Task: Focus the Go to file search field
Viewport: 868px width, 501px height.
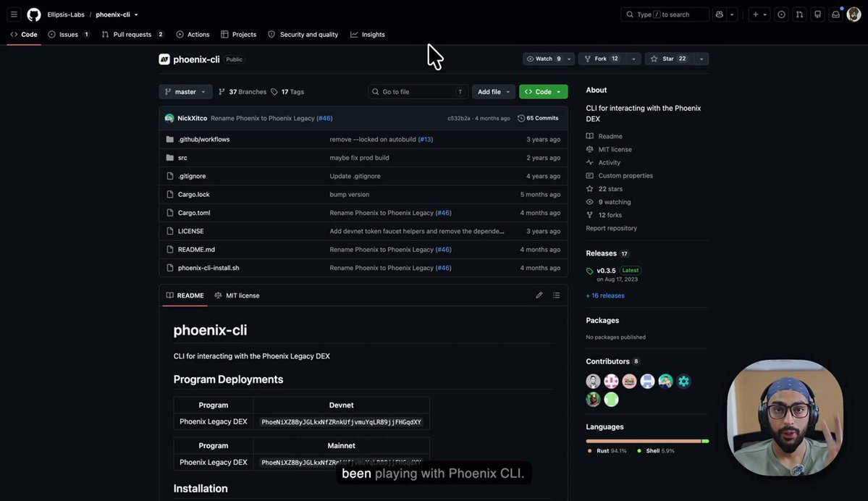Action: tap(418, 92)
